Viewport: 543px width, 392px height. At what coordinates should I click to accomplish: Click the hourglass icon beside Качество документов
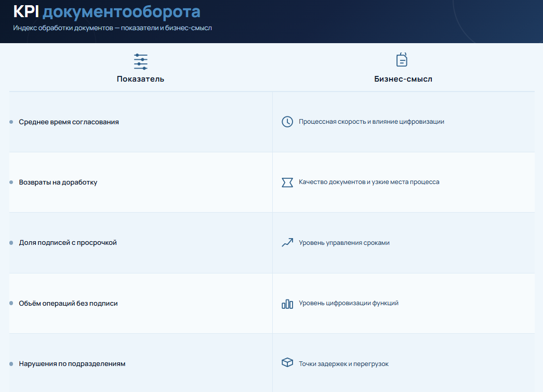(287, 182)
